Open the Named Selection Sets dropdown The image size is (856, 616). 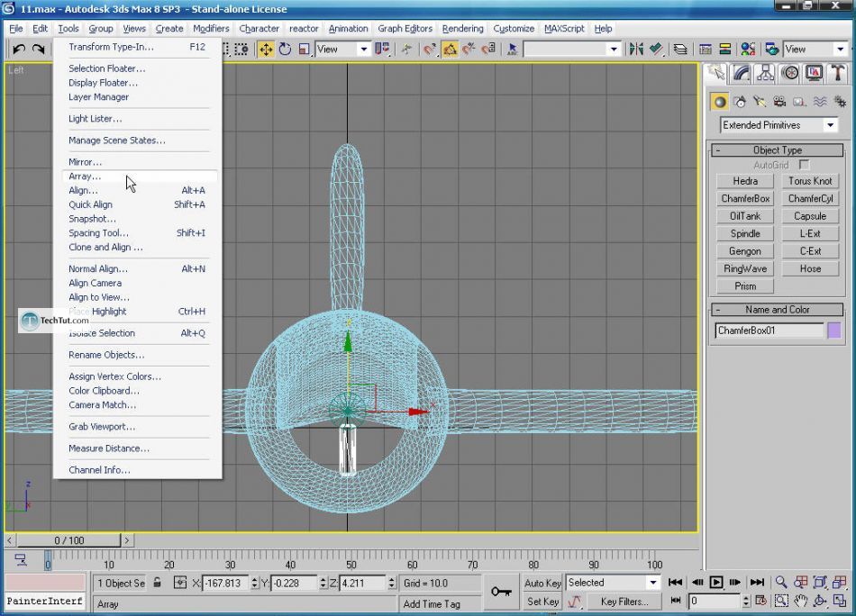click(x=571, y=50)
